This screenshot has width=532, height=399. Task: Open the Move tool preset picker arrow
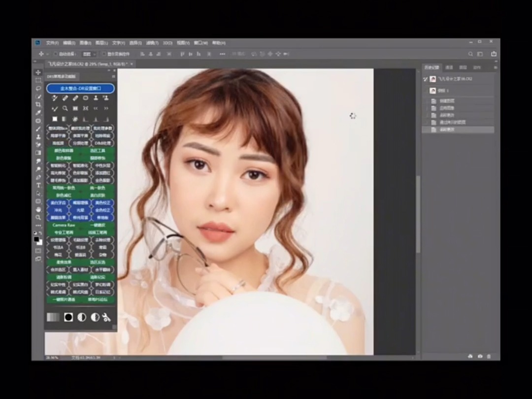(47, 54)
